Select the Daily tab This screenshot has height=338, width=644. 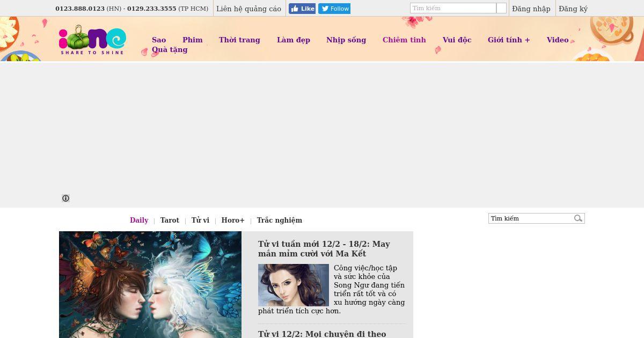pos(139,220)
